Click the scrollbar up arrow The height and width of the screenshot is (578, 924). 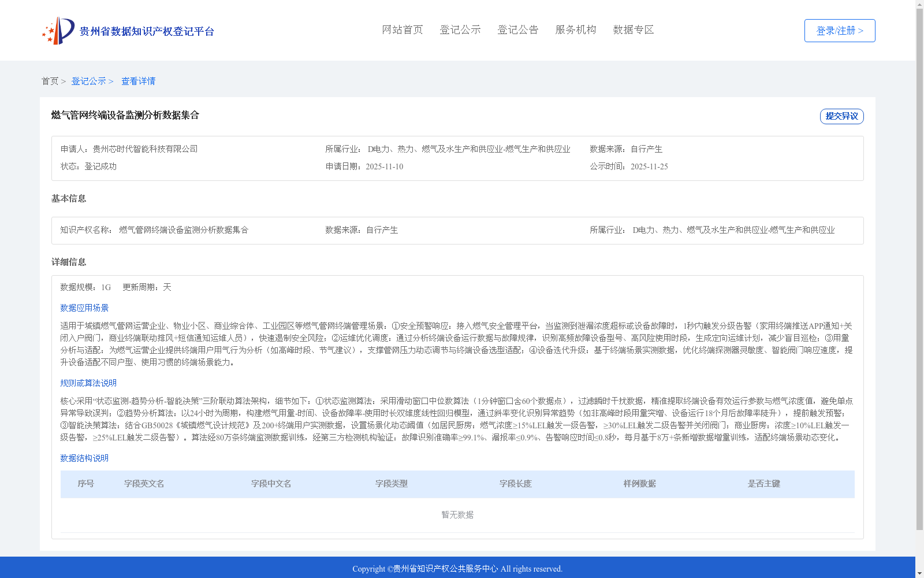(919, 4)
